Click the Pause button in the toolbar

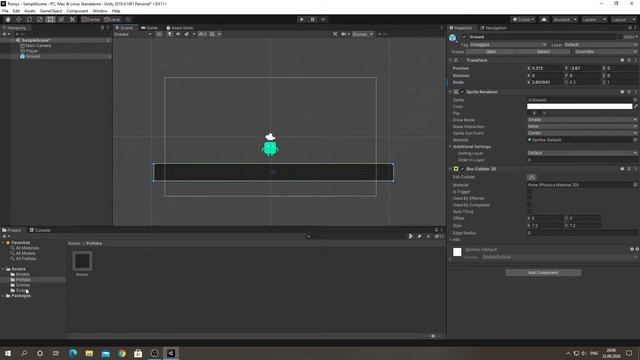313,19
